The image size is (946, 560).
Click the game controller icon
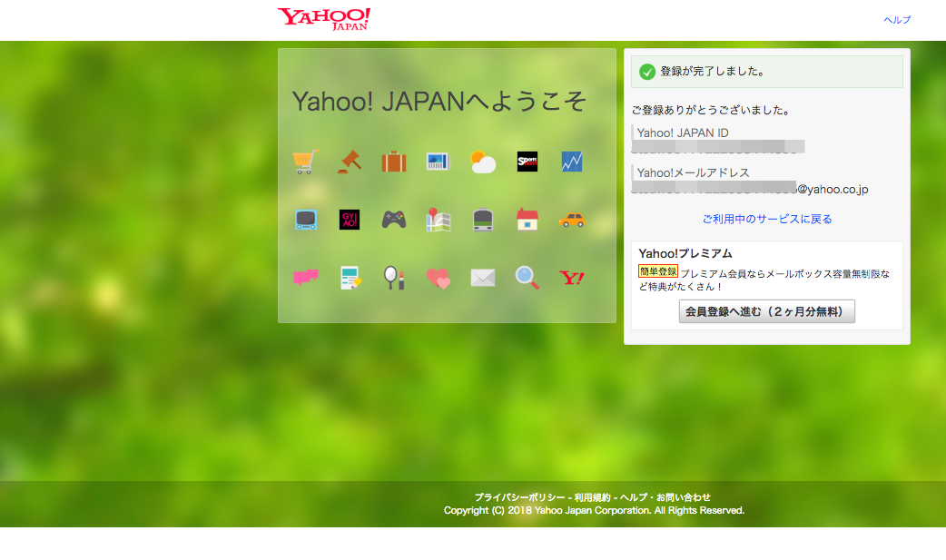394,220
